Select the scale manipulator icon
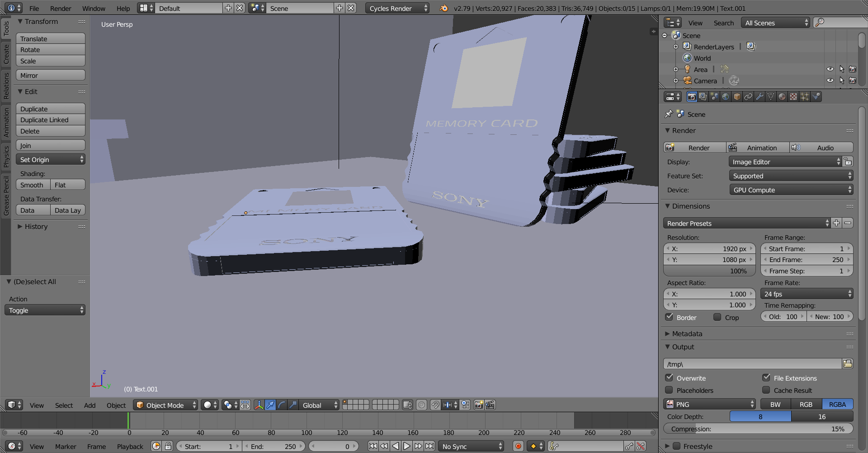Viewport: 868px width, 453px height. 293,405
